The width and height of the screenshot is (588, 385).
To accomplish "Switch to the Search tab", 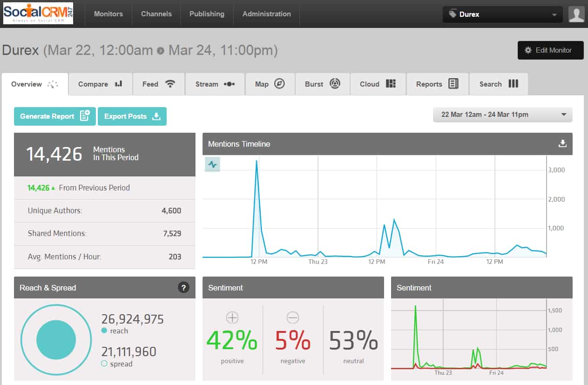I will tap(499, 84).
